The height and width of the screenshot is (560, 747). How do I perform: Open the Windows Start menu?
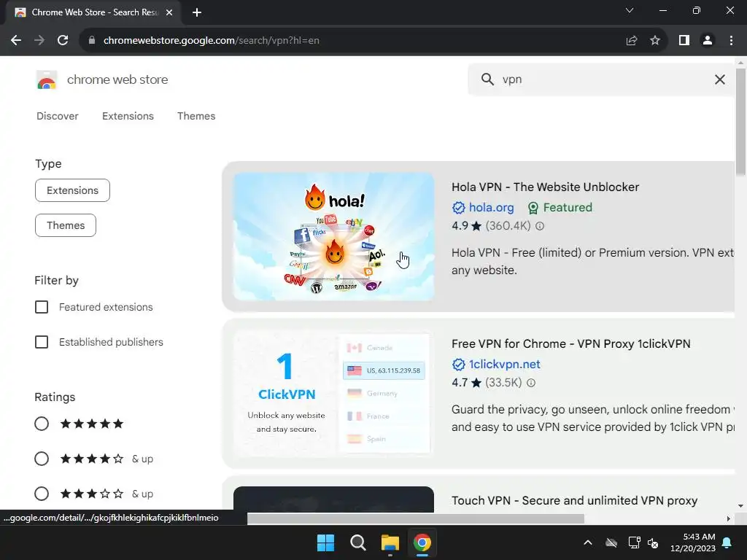(326, 542)
